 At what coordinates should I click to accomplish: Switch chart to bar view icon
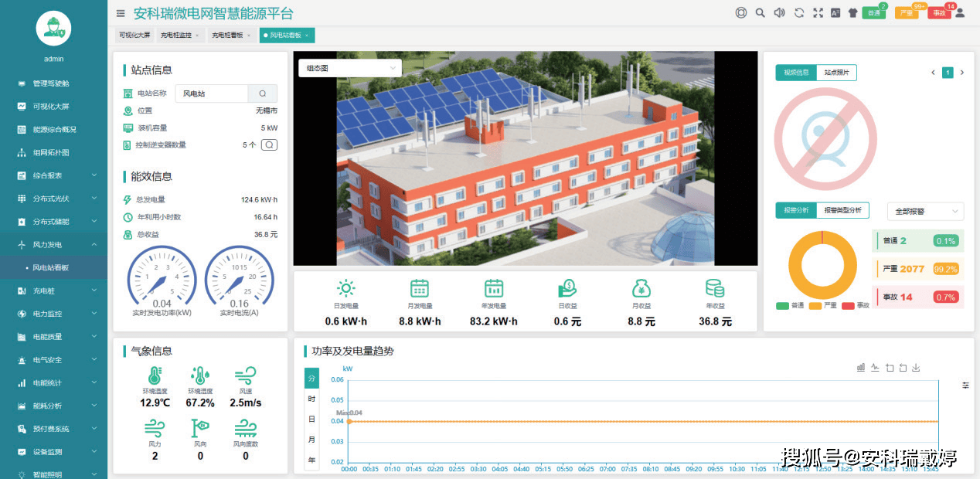tap(860, 368)
